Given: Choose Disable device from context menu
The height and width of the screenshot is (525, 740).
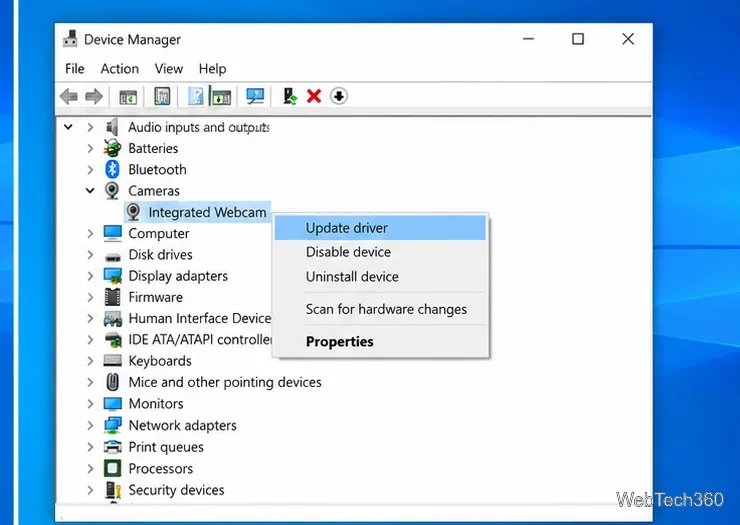Looking at the screenshot, I should [380, 252].
